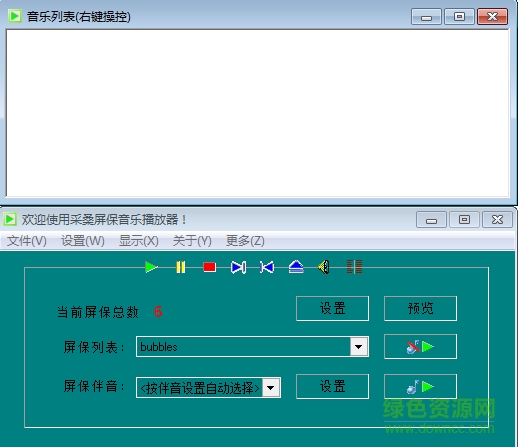The image size is (518, 447).
Task: Click 设置 button next to 屏保伴音
Action: [x=332, y=386]
